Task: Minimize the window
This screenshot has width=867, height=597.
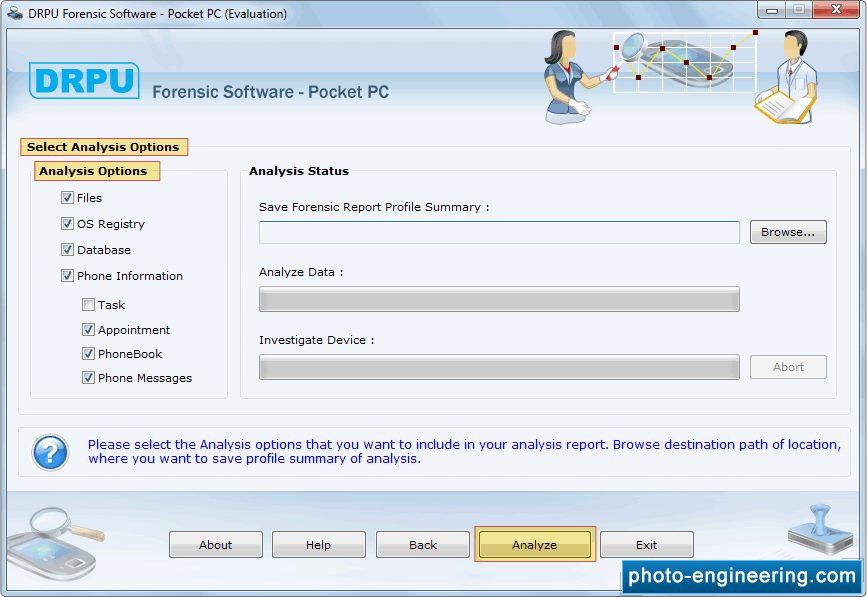Action: coord(772,10)
